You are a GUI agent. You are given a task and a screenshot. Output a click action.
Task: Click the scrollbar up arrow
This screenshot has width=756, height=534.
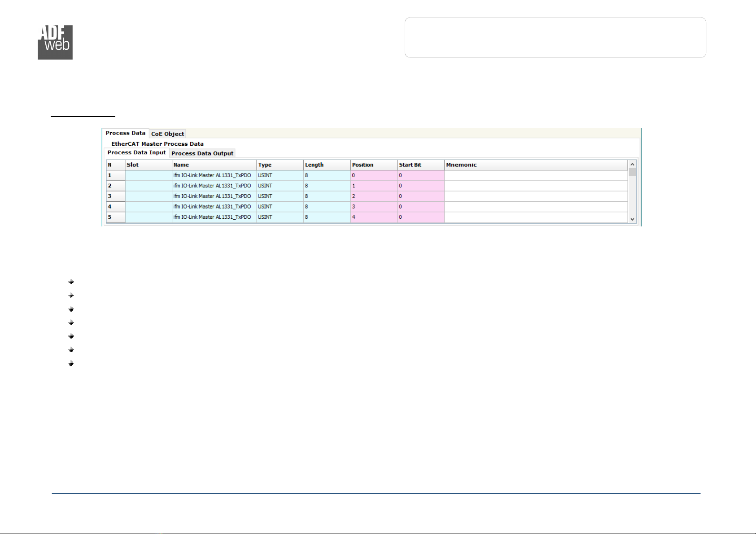pyautogui.click(x=632, y=165)
